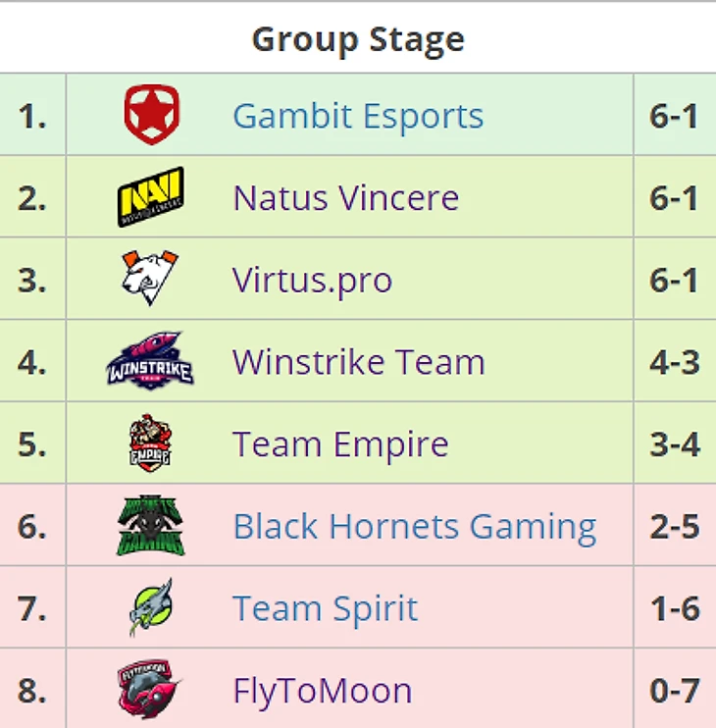
Task: Click the Team Empire logo
Action: (x=150, y=442)
